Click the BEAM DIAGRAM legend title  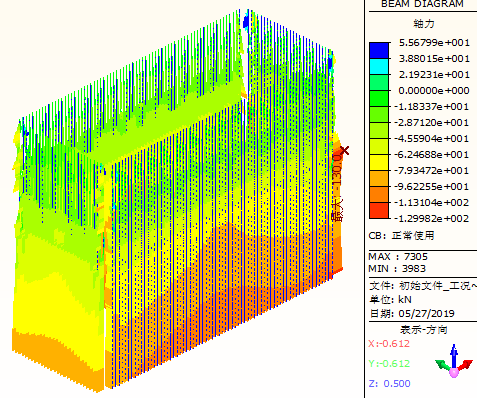coord(422,4)
